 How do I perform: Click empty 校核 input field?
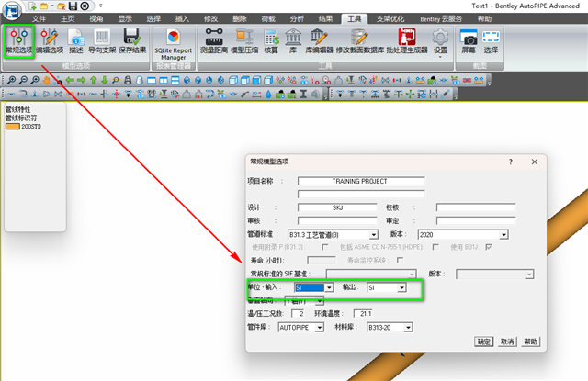tap(476, 207)
